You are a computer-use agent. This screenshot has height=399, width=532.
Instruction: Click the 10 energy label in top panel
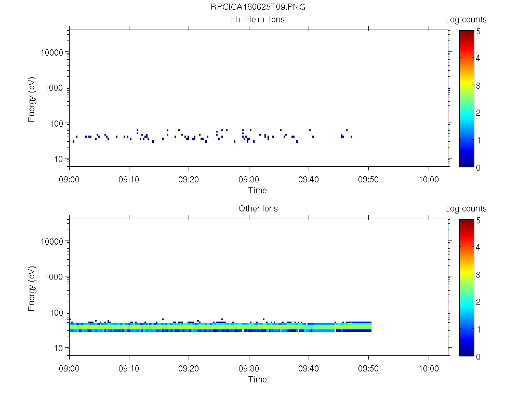[59, 159]
